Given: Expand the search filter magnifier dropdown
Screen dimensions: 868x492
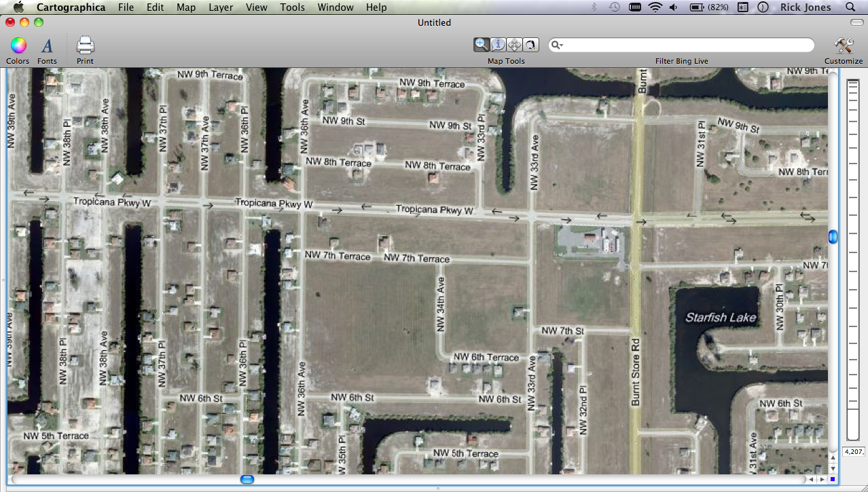Looking at the screenshot, I should [558, 45].
